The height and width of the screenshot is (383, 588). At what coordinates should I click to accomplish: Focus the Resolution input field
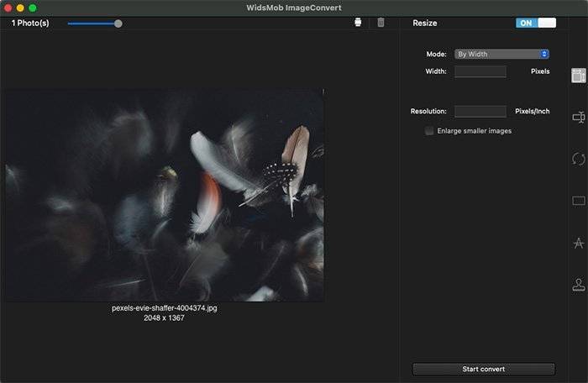tap(480, 111)
